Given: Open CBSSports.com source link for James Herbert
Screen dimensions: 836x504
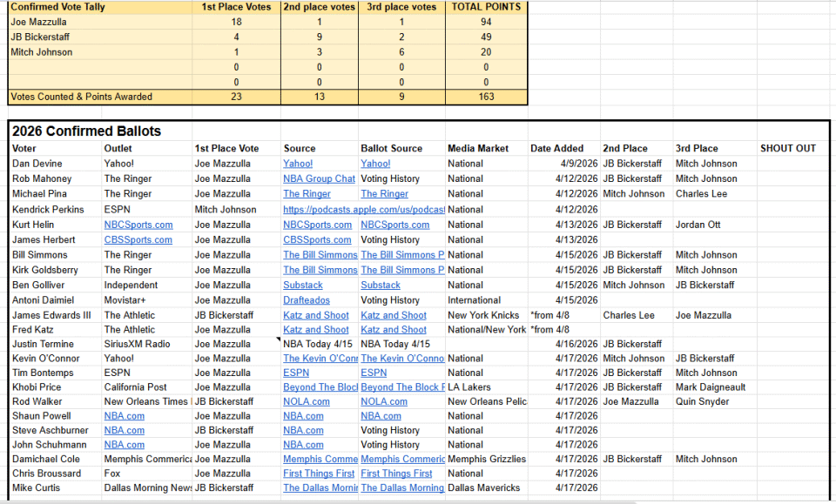Looking at the screenshot, I should (317, 239).
